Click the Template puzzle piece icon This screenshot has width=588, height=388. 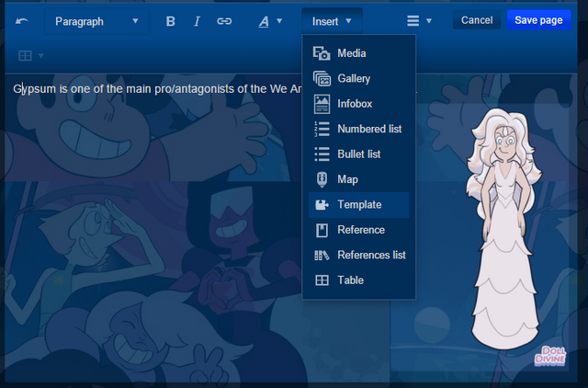point(322,205)
